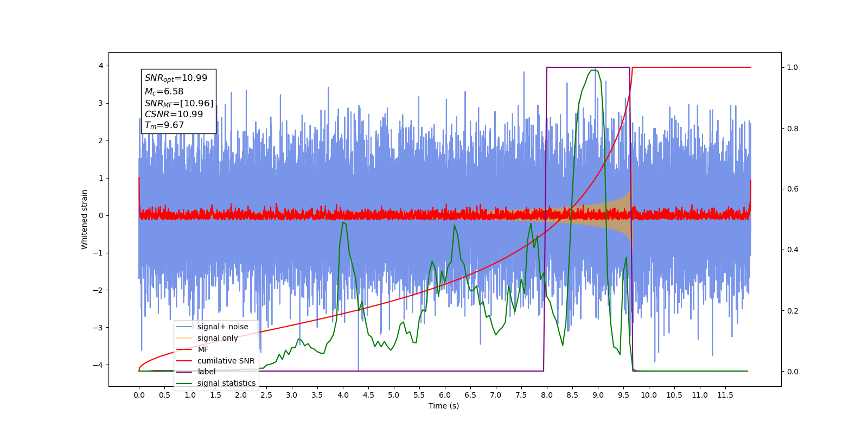
Task: Click the 'Time (s)' x-axis label
Action: point(444,406)
